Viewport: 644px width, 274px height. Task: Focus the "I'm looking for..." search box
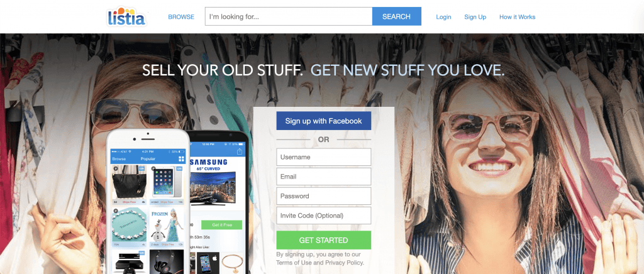click(x=289, y=16)
